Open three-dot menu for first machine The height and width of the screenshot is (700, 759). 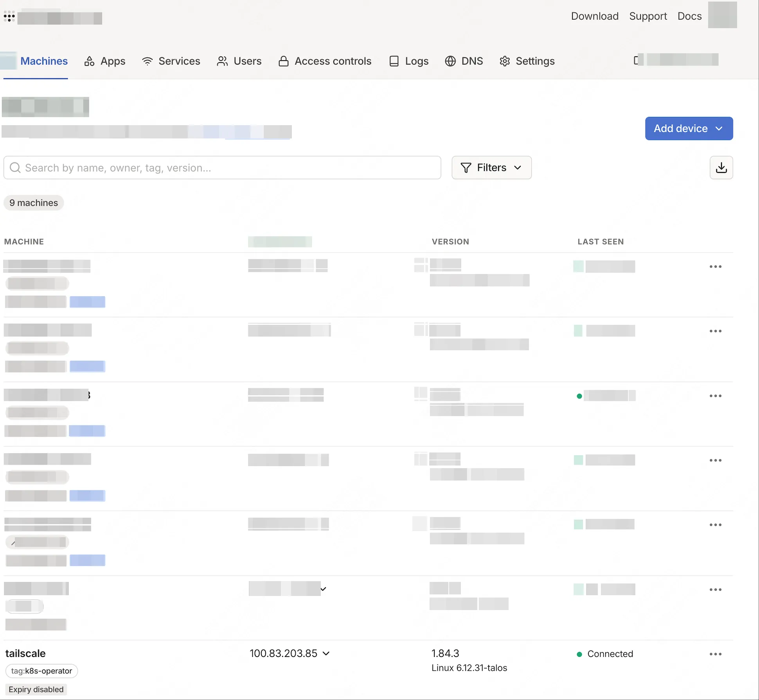coord(715,267)
